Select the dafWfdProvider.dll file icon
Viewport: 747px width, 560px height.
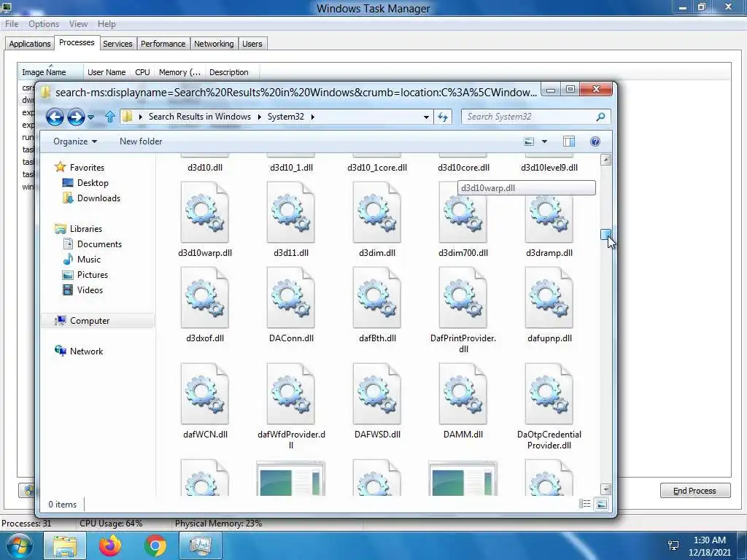pos(291,394)
